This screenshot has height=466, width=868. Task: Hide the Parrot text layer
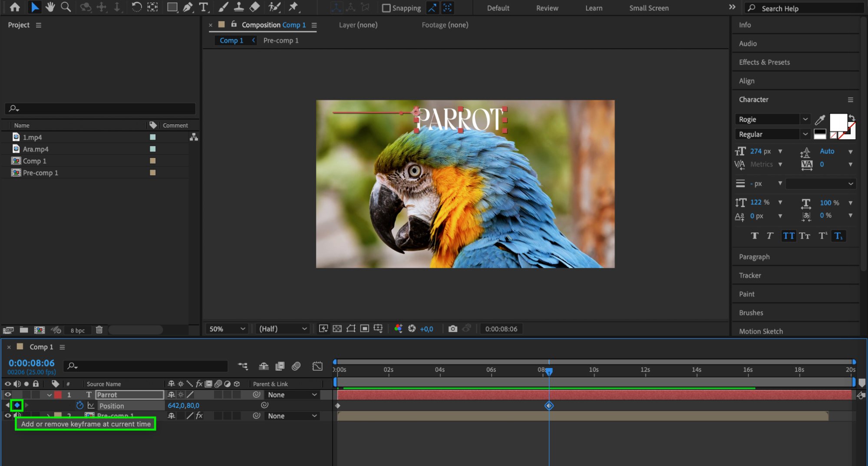[x=8, y=395]
